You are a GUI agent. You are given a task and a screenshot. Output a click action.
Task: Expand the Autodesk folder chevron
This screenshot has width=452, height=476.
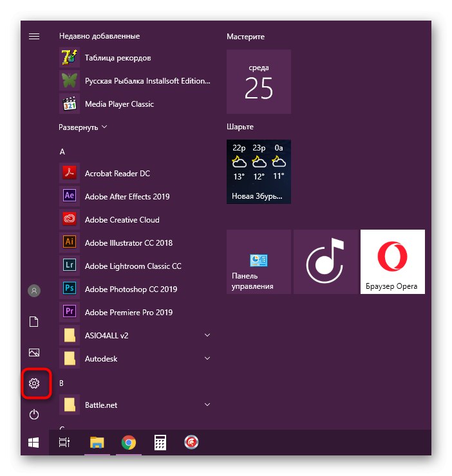[207, 358]
